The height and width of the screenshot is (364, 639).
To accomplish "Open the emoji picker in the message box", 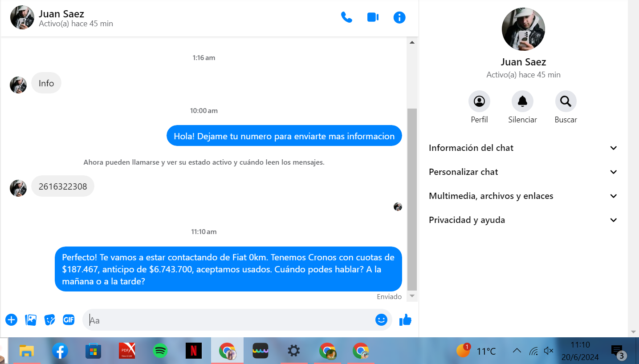I will click(x=381, y=320).
